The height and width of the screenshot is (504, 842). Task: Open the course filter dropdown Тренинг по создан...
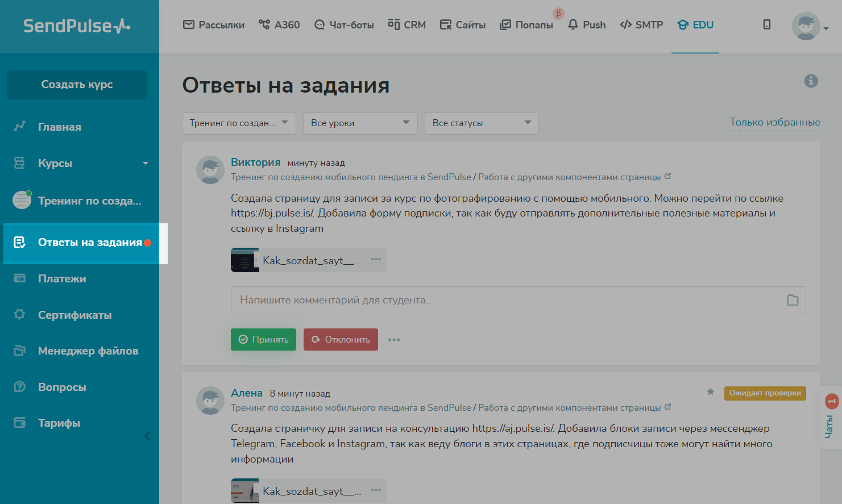239,123
